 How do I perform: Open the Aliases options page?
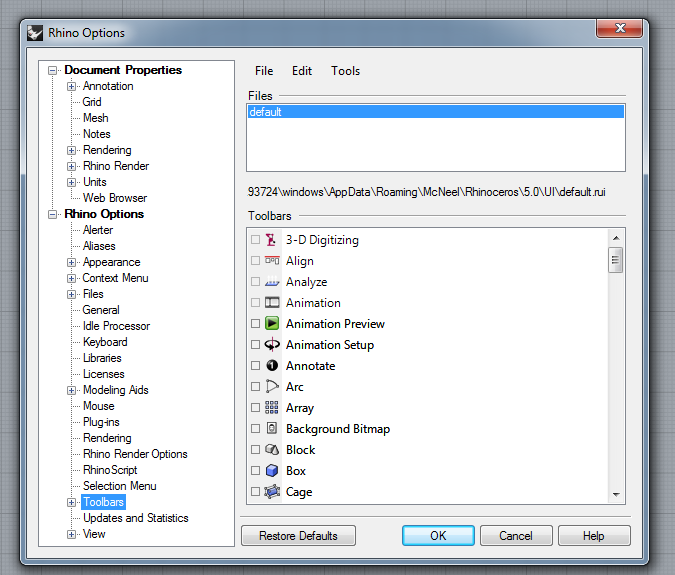(99, 246)
